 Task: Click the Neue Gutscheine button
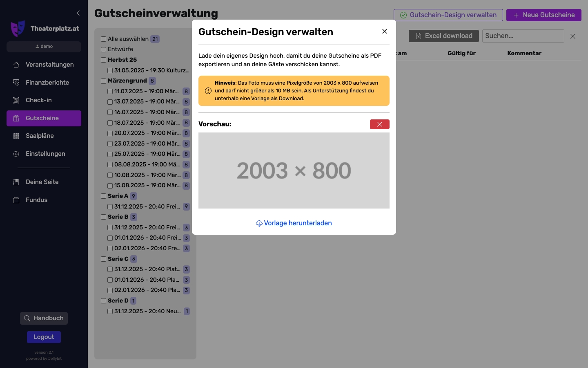click(x=543, y=15)
